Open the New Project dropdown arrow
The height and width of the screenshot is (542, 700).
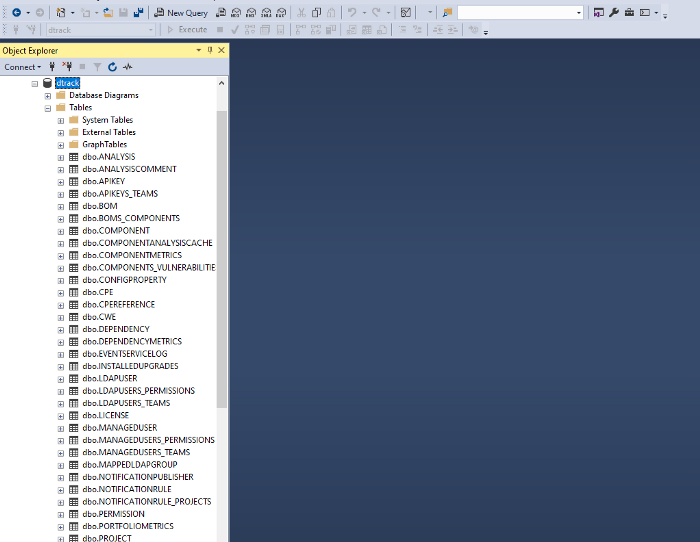click(72, 13)
